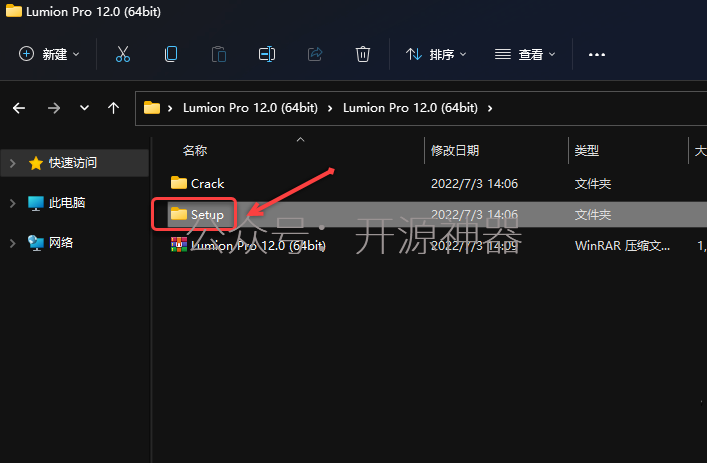
Task: Click the folder icon in address bar
Action: pos(152,108)
